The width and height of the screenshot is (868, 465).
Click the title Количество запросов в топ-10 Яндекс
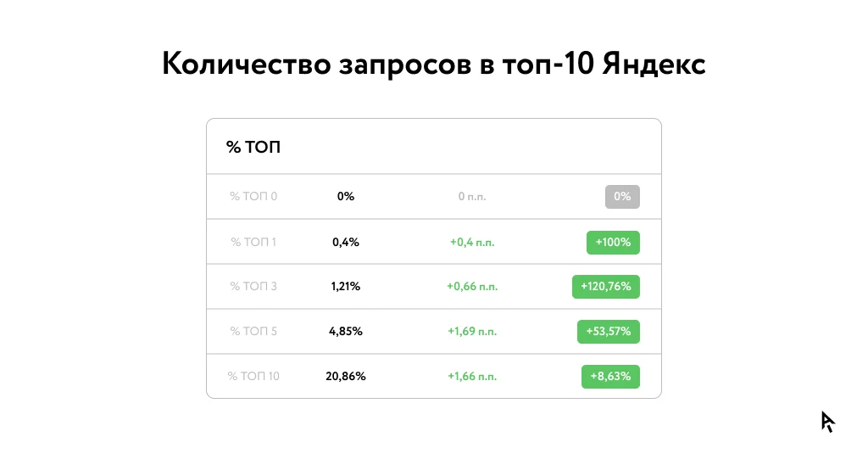coord(433,64)
